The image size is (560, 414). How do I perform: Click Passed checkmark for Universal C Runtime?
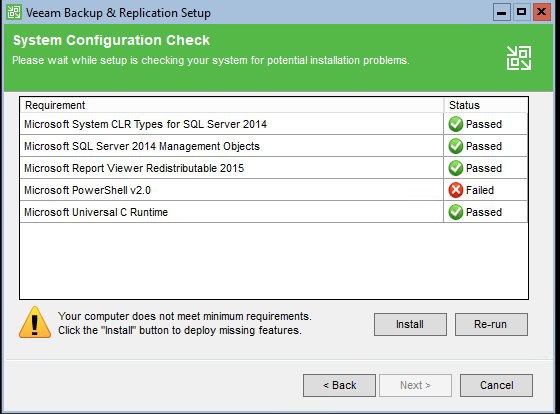pyautogui.click(x=456, y=212)
